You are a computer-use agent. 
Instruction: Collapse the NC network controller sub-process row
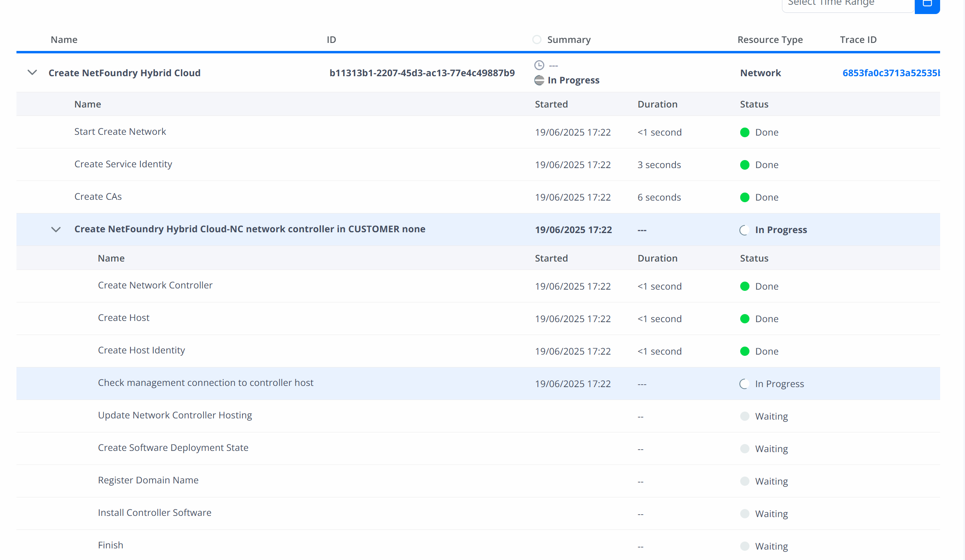pyautogui.click(x=56, y=229)
